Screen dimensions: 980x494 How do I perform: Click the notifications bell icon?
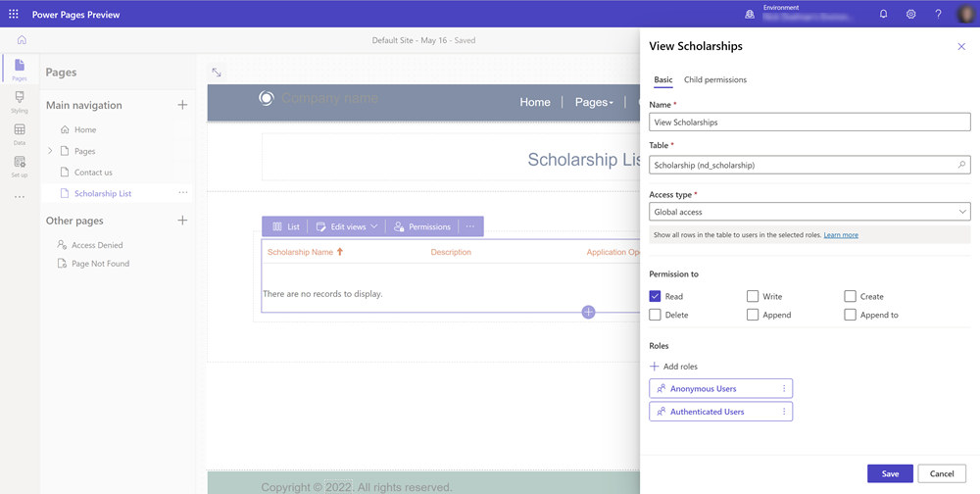(883, 14)
